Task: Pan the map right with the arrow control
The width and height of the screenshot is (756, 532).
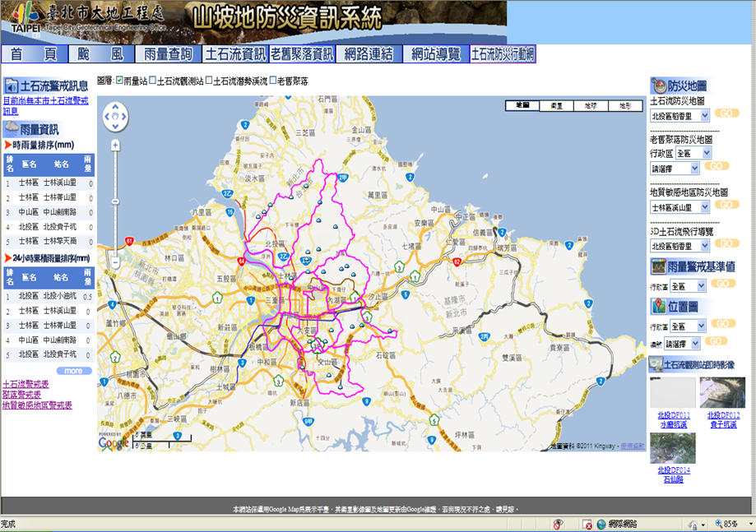Action: pyautogui.click(x=124, y=117)
